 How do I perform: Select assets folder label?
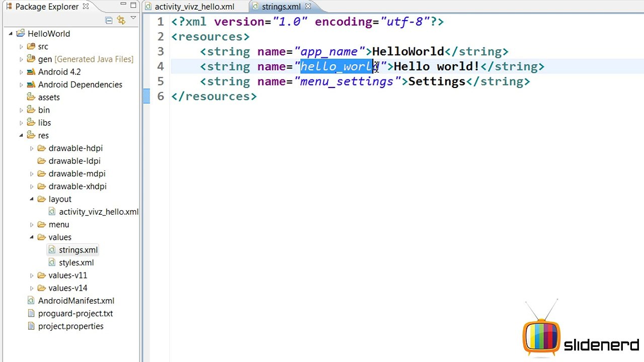click(49, 98)
